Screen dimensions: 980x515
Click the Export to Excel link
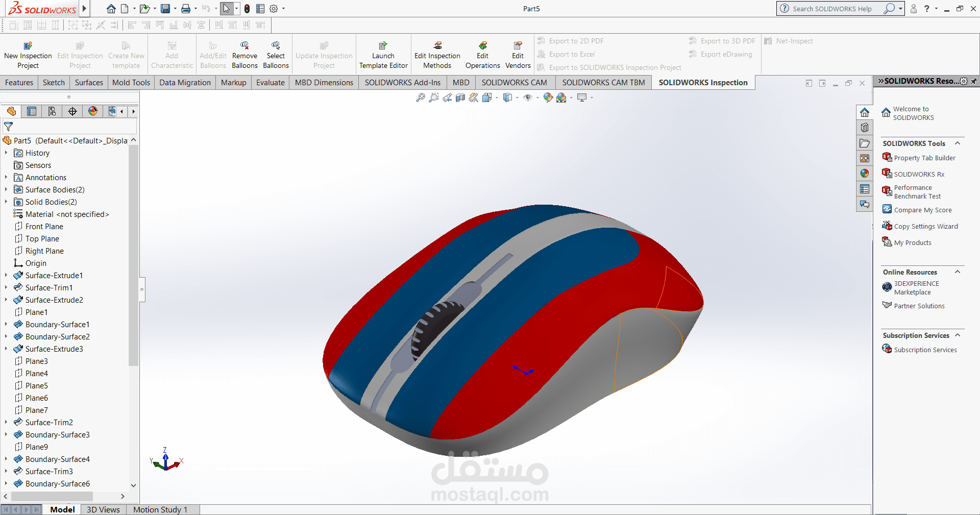tap(571, 54)
